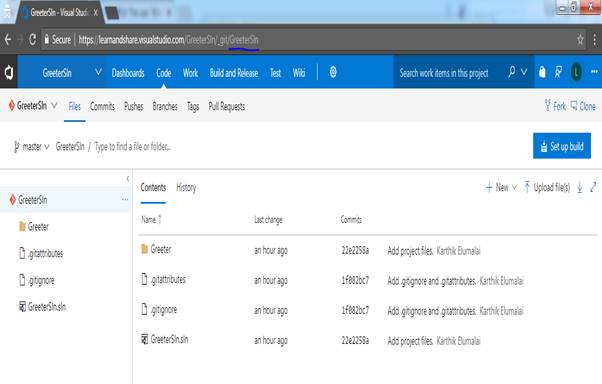This screenshot has height=384, width=602.
Task: Open commit 22e2258a on the Greeter row
Action: tap(355, 250)
